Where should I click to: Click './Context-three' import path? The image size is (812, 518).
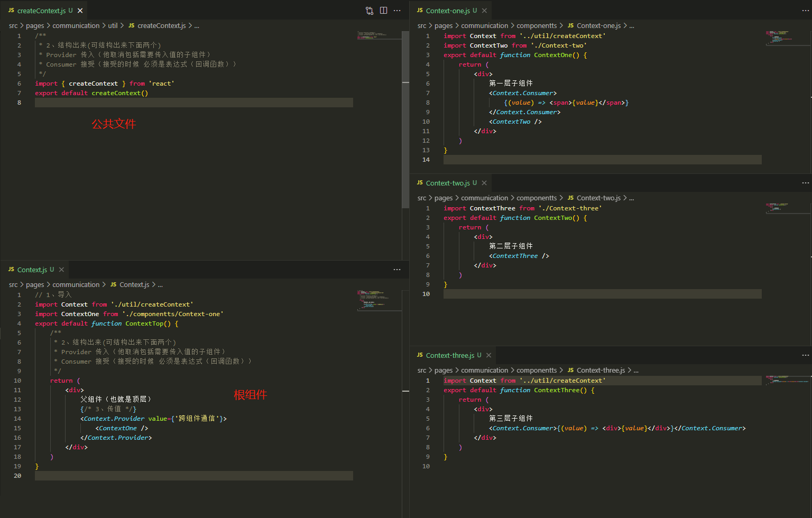point(570,208)
